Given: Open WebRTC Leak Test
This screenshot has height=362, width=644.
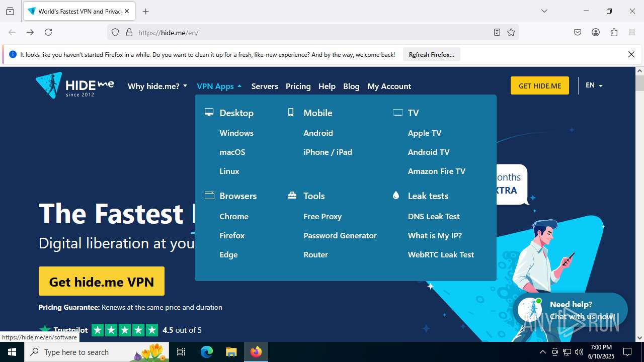Looking at the screenshot, I should [x=441, y=254].
